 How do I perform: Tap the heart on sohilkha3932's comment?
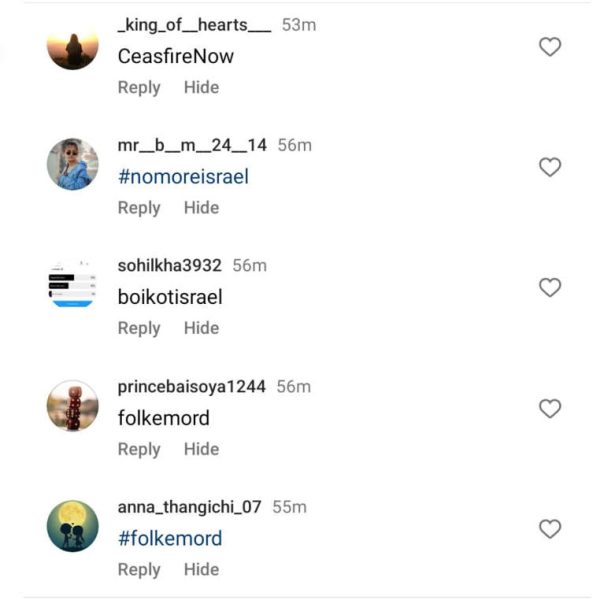tap(549, 288)
